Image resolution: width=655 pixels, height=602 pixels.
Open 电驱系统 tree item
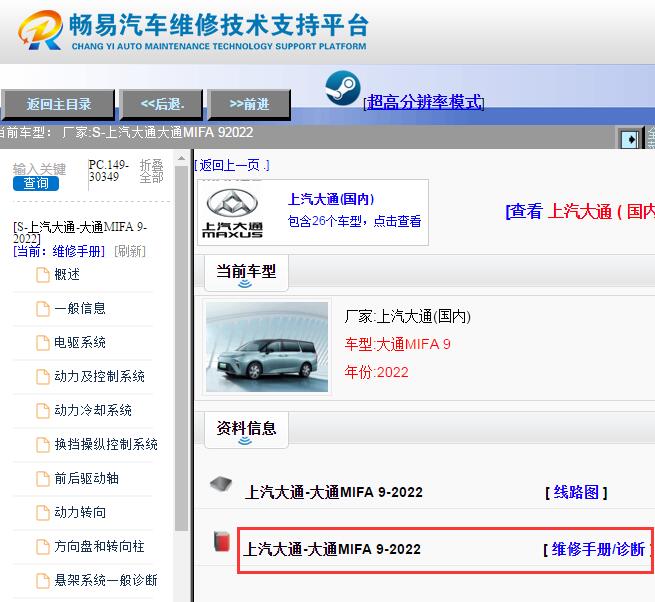(80, 343)
